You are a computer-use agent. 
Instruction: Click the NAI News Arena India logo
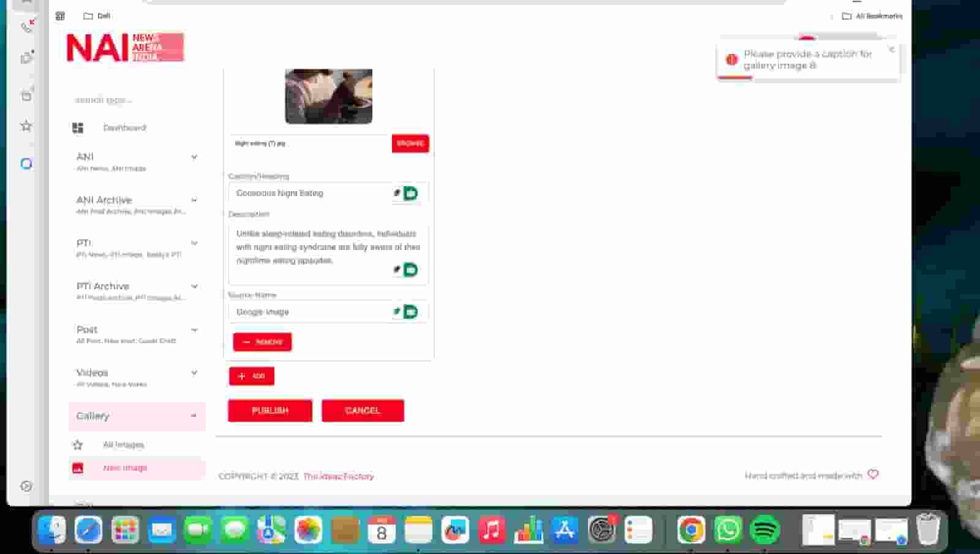click(x=125, y=47)
